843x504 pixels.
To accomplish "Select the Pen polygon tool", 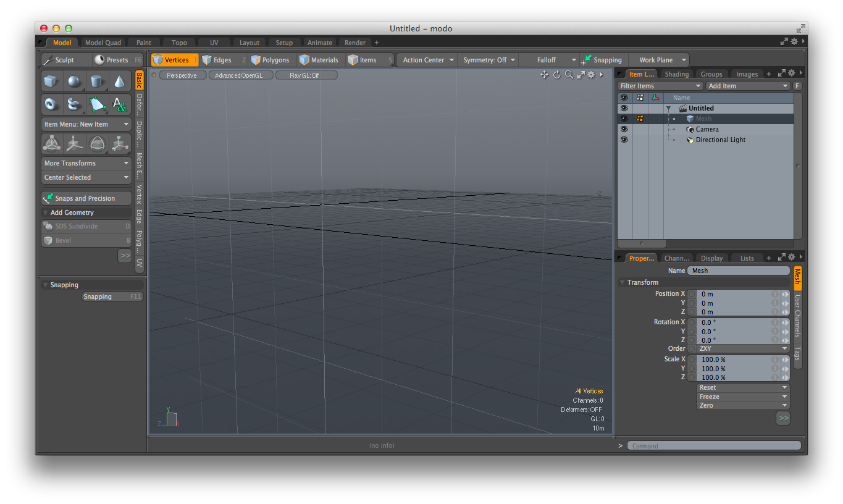I will 98,104.
